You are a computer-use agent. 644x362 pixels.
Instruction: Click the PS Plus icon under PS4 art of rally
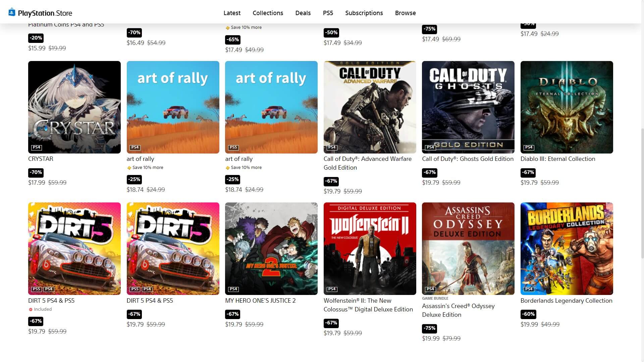pos(129,168)
